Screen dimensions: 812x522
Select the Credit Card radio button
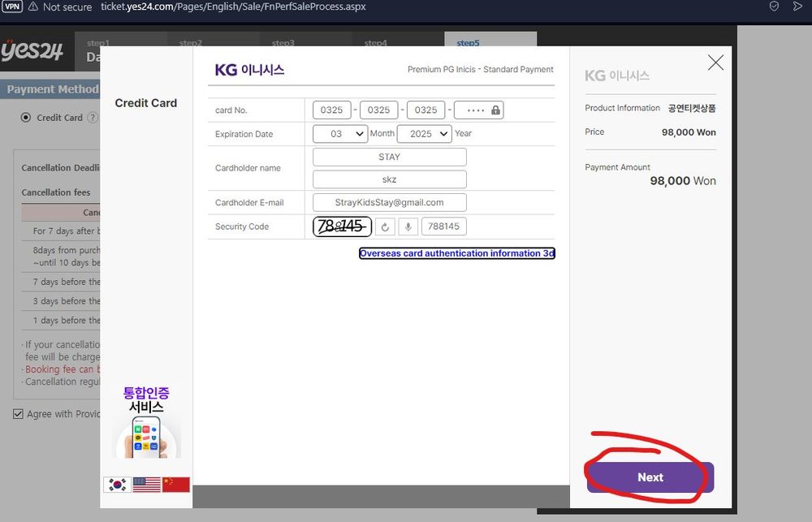[25, 118]
